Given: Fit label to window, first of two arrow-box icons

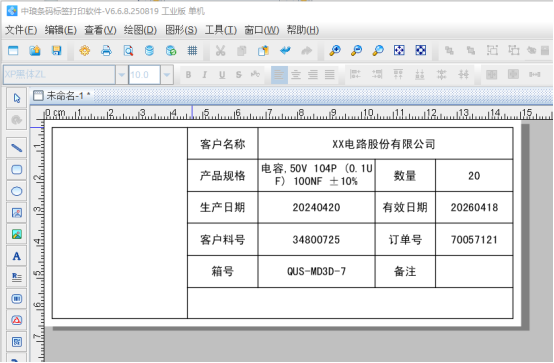Looking at the screenshot, I should 399,50.
